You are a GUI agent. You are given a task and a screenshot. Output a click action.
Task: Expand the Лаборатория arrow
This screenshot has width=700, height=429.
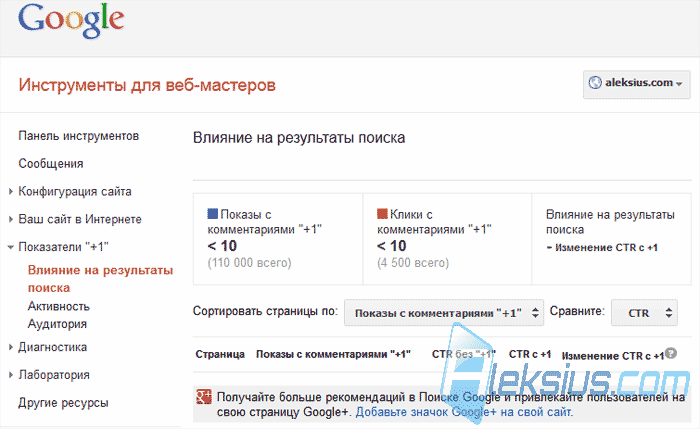(11, 375)
